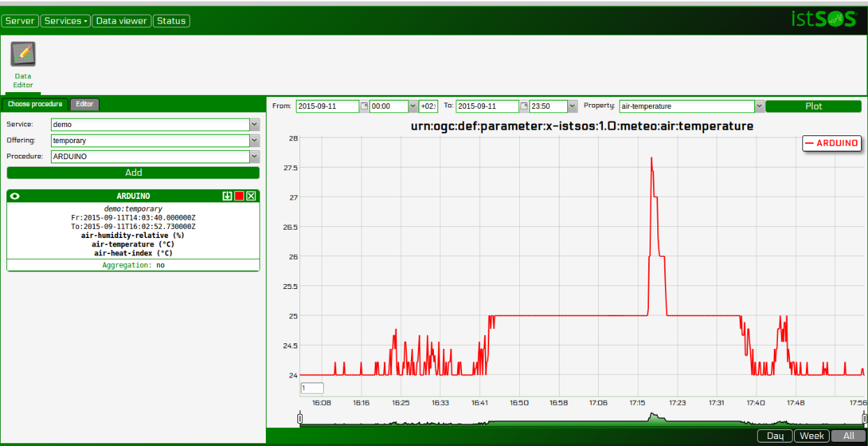Viewport: 868px width, 446px height.
Task: Click the air-humidity-relative (%) label
Action: pyautogui.click(x=133, y=236)
